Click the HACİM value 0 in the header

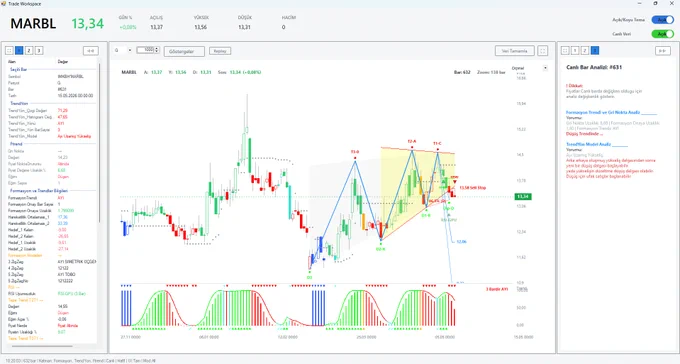point(284,27)
